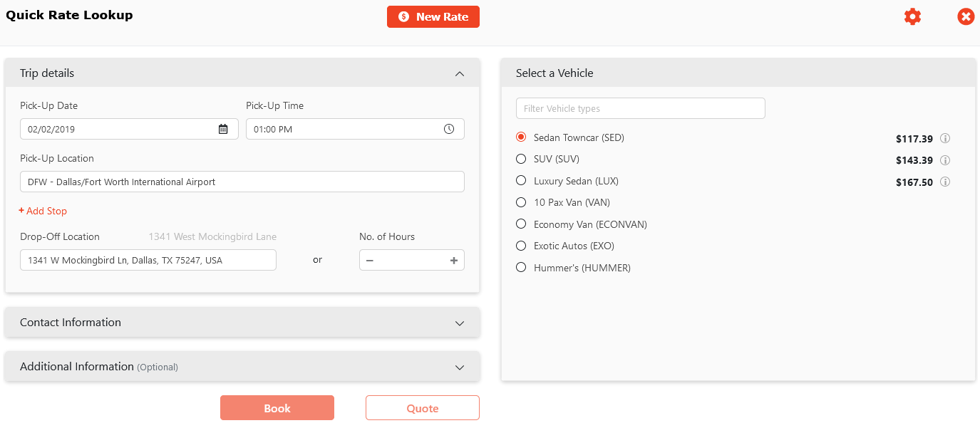The height and width of the screenshot is (423, 980).
Task: Select the 10 Pax Van (VAN) option
Action: [521, 202]
